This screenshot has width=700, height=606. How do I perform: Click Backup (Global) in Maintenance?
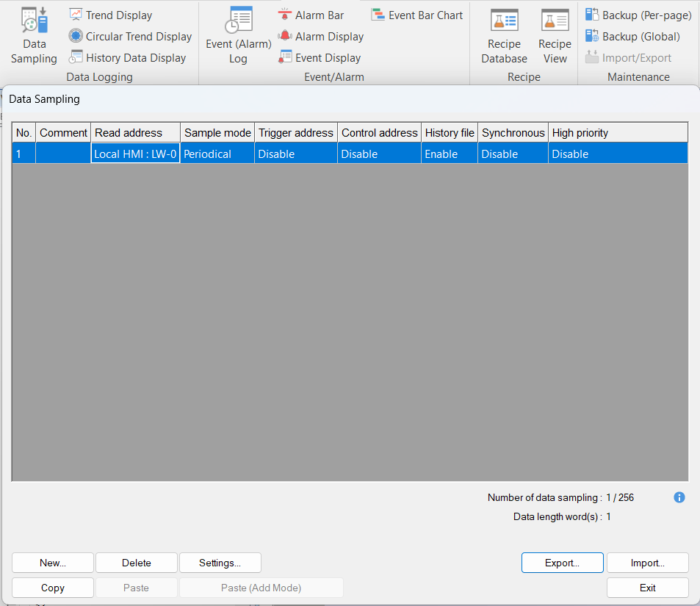point(592,36)
